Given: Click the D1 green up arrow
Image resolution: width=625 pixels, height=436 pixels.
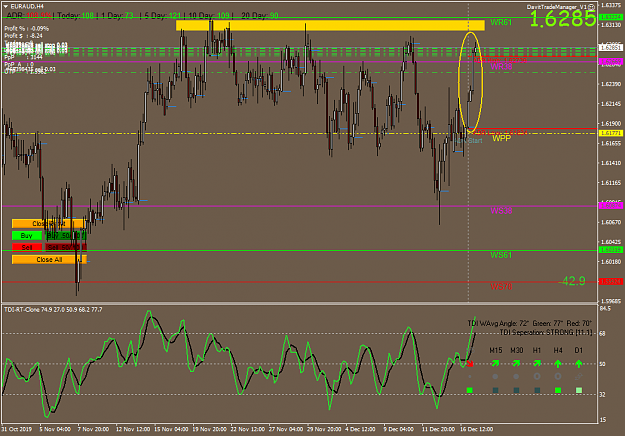Looking at the screenshot, I should click(579, 363).
